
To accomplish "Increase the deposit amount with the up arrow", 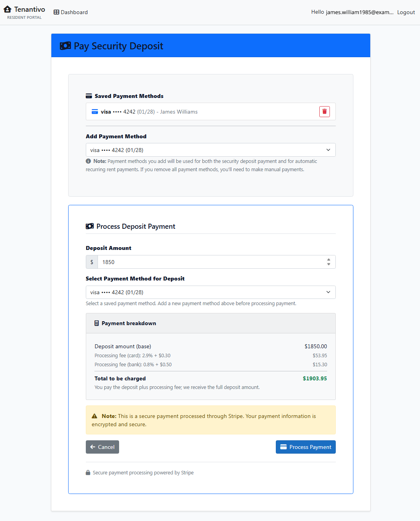I will 329,260.
